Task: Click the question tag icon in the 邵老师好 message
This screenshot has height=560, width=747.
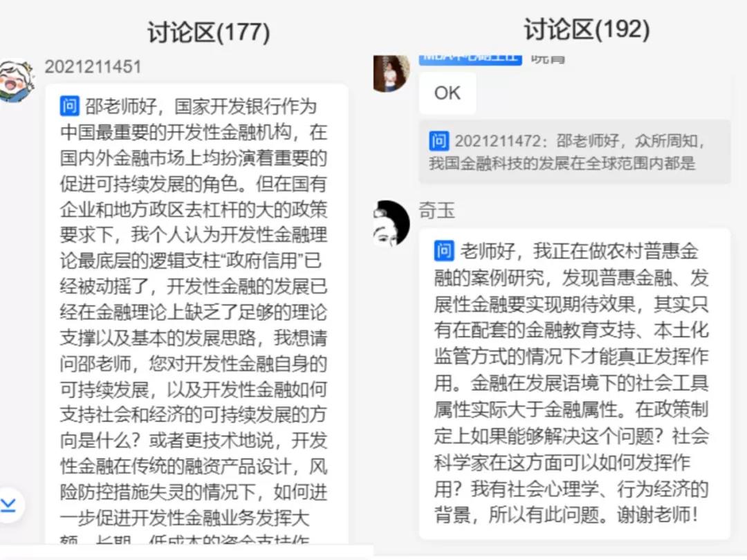Action: tap(70, 106)
